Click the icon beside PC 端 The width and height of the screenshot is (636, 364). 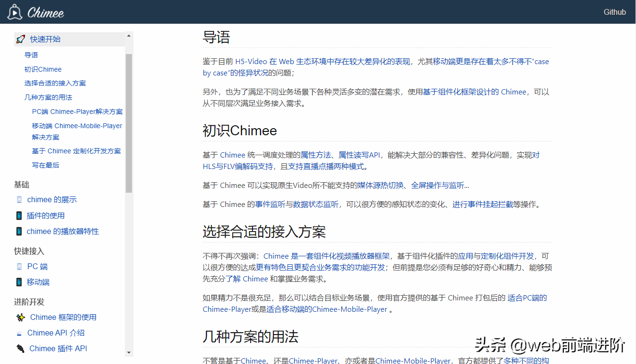pyautogui.click(x=19, y=267)
